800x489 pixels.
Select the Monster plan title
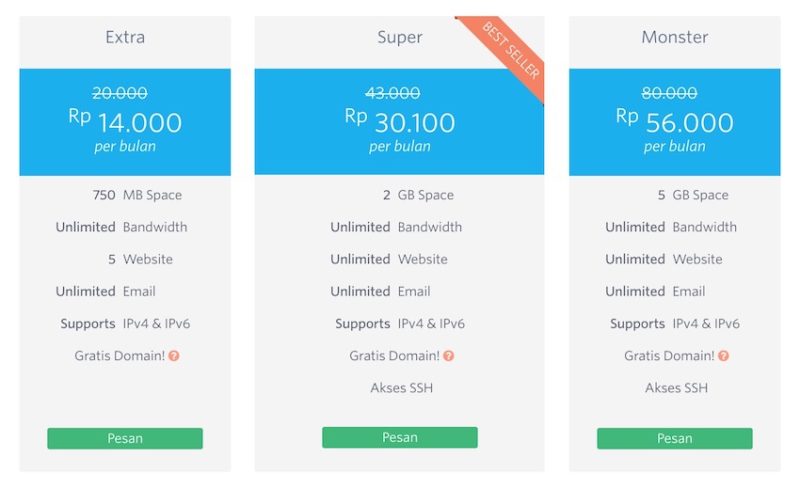click(x=674, y=37)
